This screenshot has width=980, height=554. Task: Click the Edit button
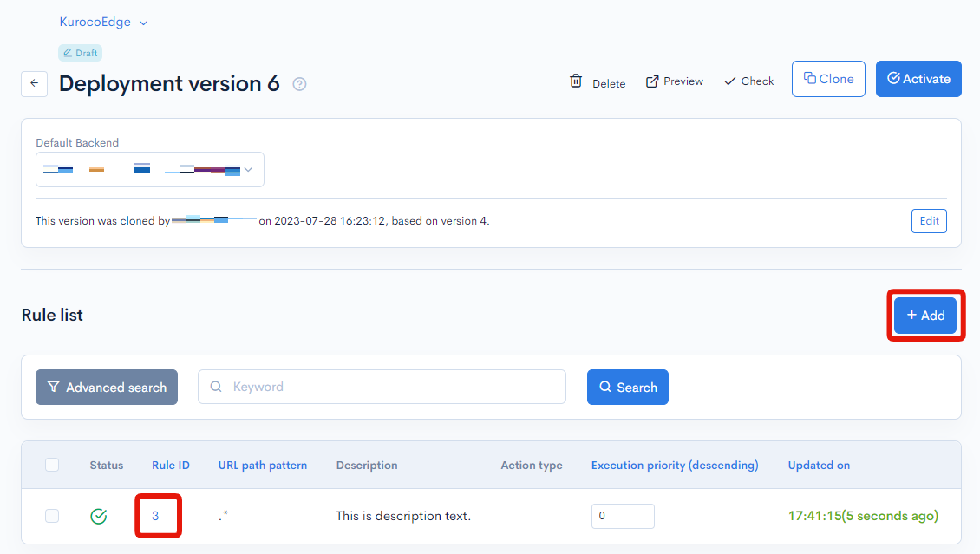929,220
